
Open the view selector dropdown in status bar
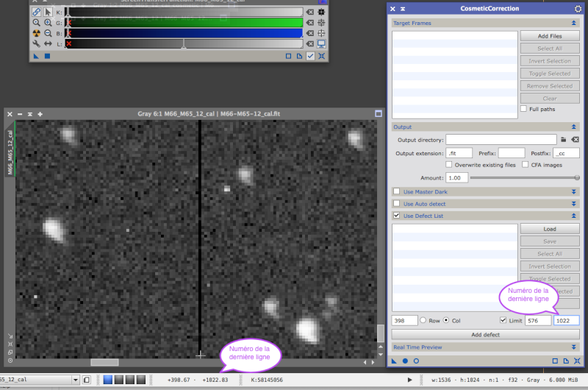(x=76, y=380)
